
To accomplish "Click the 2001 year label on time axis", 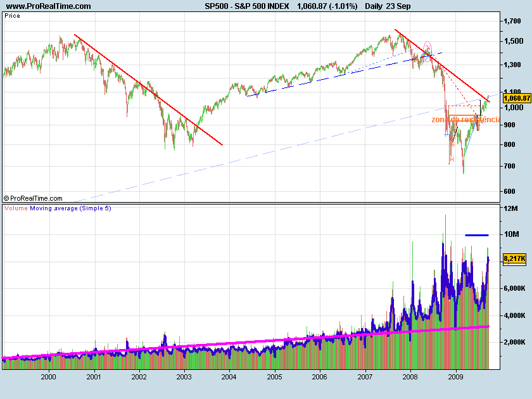I will [x=94, y=377].
